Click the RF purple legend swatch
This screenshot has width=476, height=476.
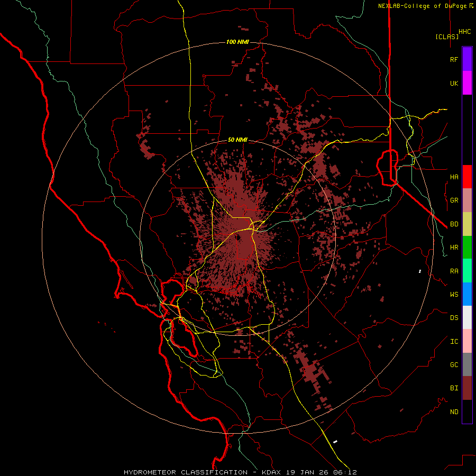pyautogui.click(x=467, y=59)
